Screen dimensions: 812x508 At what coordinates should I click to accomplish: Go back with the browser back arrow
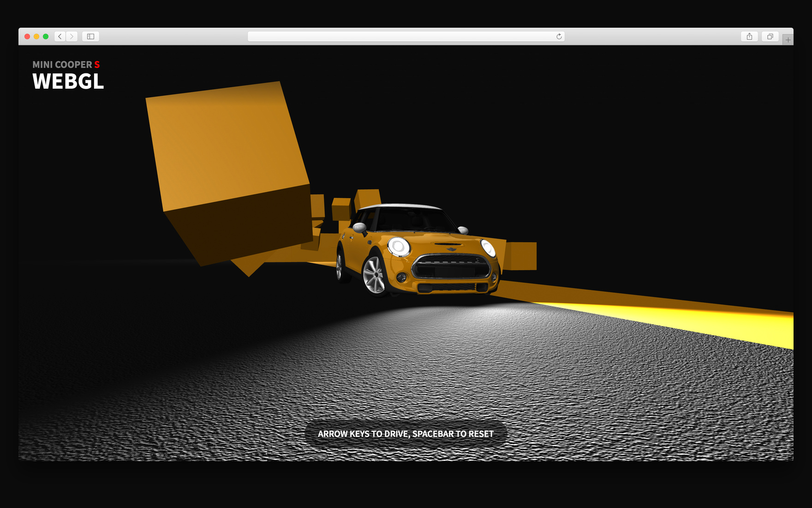coord(60,36)
